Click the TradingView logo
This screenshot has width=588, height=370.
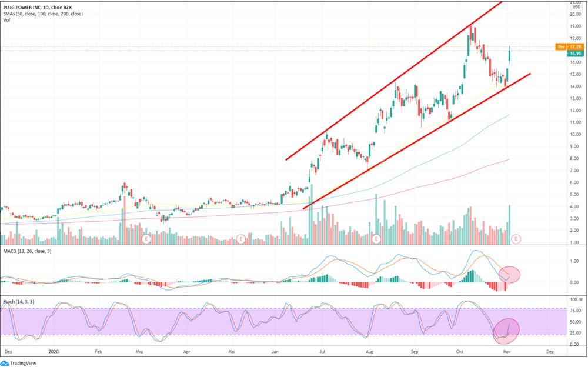[x=19, y=364]
